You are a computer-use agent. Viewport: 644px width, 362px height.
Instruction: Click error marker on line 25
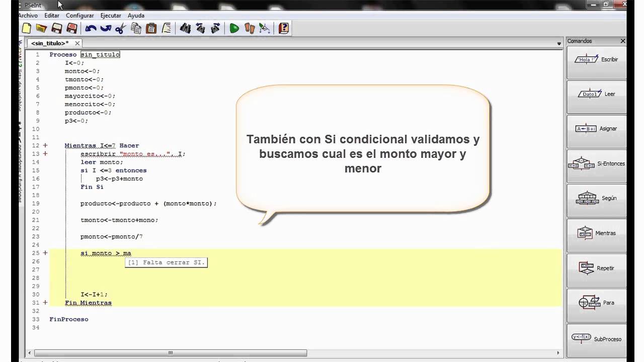45,253
